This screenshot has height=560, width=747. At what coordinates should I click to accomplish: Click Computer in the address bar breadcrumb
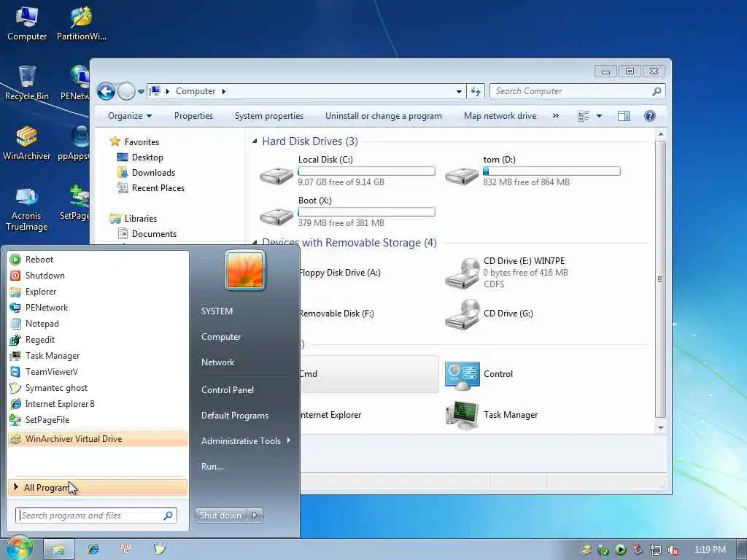pyautogui.click(x=196, y=91)
